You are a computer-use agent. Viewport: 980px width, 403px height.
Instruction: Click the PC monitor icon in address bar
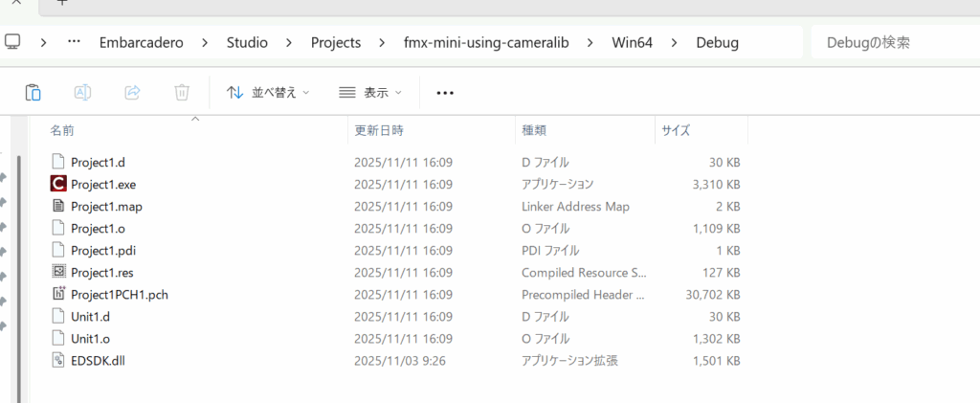pyautogui.click(x=13, y=42)
